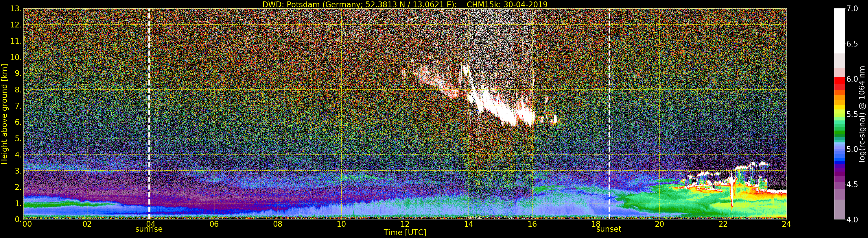The height and width of the screenshot is (238, 868).
Task: Click the height tick label "12."
Action: click(16, 25)
